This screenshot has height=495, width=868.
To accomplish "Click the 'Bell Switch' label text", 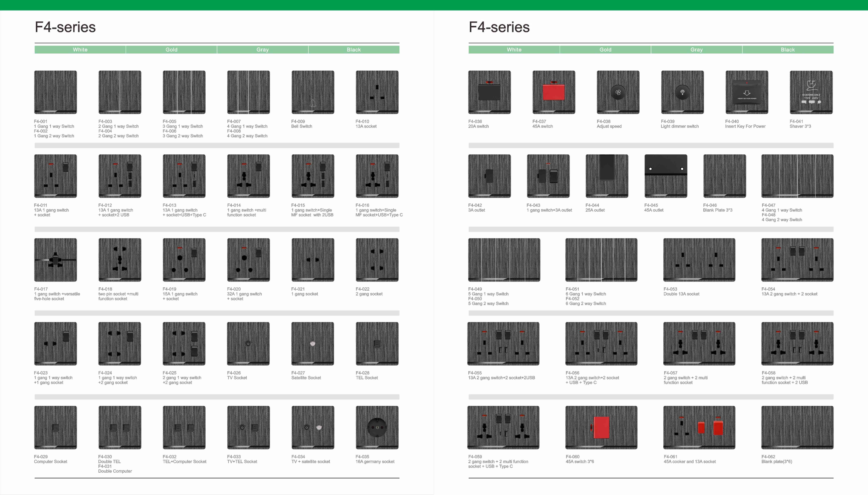I will tap(301, 126).
